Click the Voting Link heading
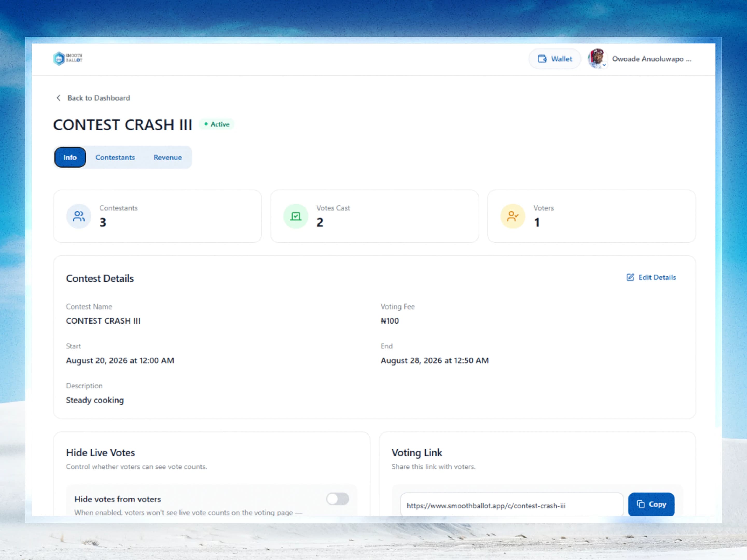The height and width of the screenshot is (560, 747). (417, 453)
